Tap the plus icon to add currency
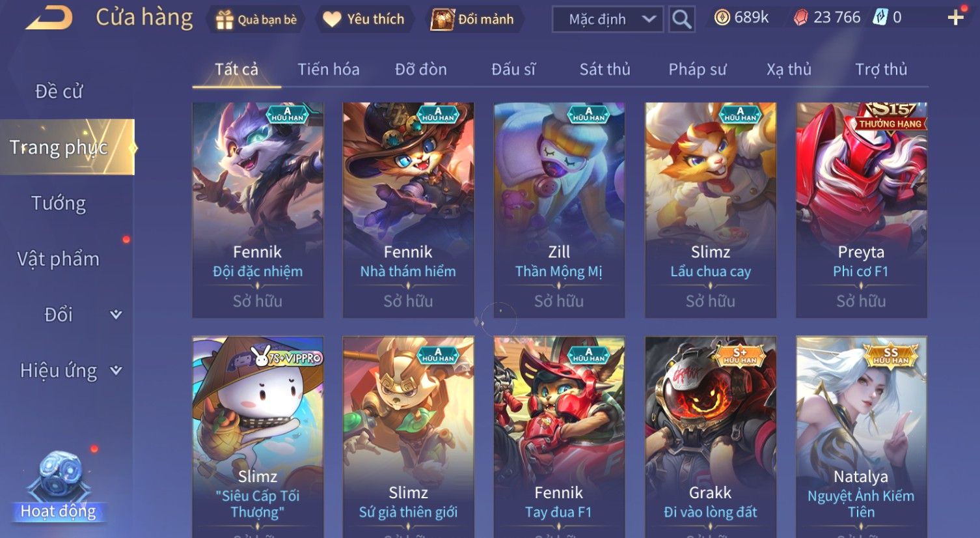Screen dimensions: 980x538 click(955, 18)
